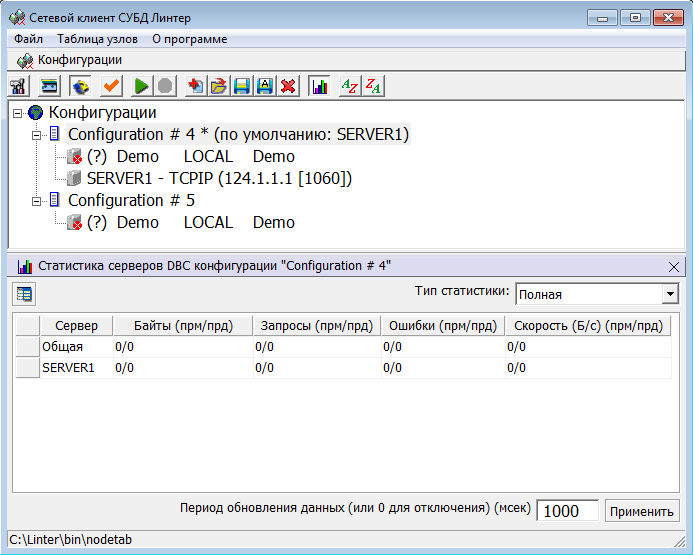
Task: Click the open folder toolbar icon
Action: [x=219, y=86]
